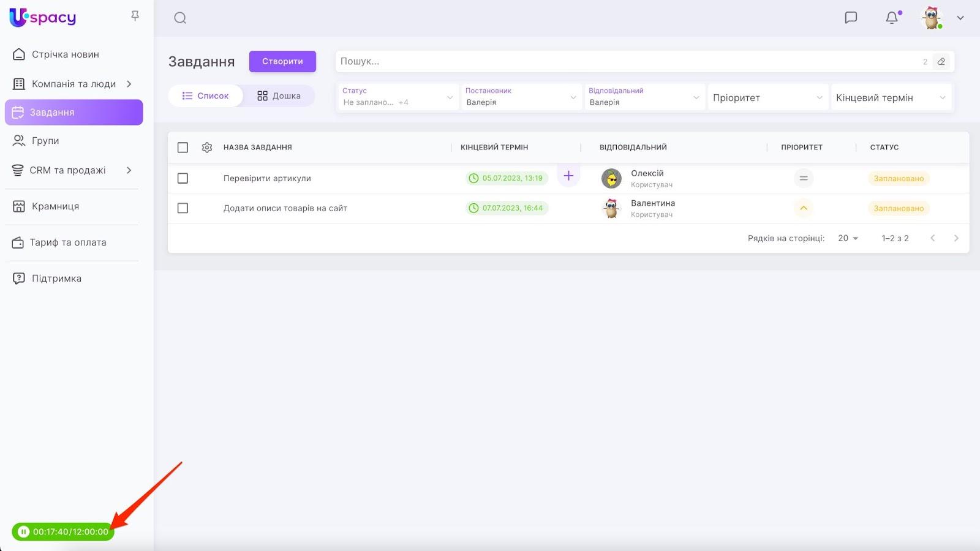This screenshot has width=980, height=551.
Task: Click the name Олексій
Action: coord(647,173)
